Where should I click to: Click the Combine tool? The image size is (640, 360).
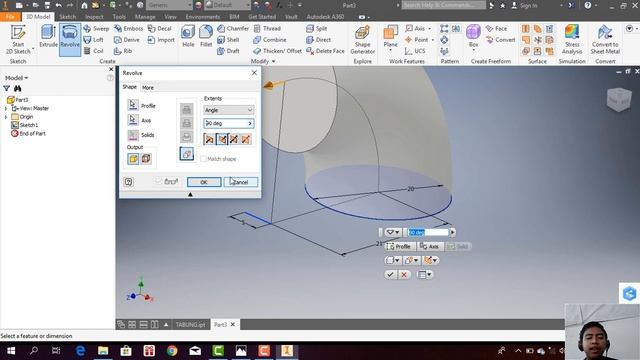(x=270, y=40)
